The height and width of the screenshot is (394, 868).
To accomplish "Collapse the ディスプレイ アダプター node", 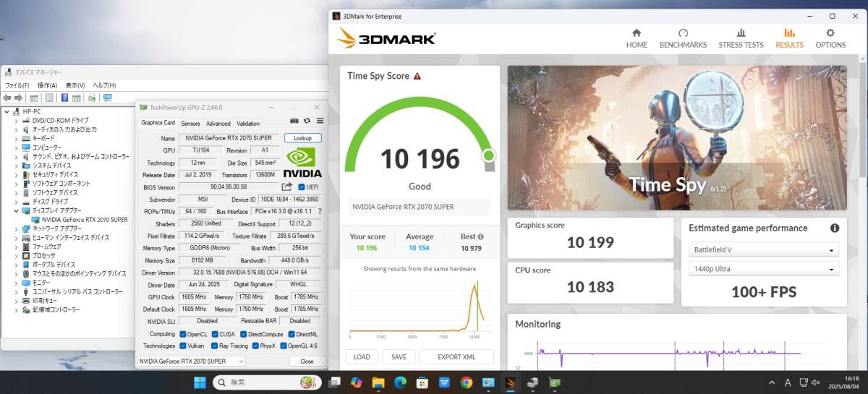I will pyautogui.click(x=17, y=210).
